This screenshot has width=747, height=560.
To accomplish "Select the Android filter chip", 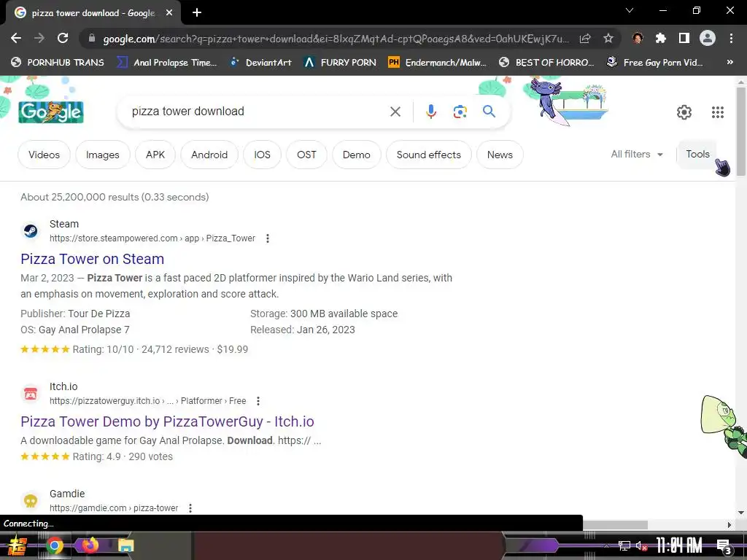I will click(209, 155).
